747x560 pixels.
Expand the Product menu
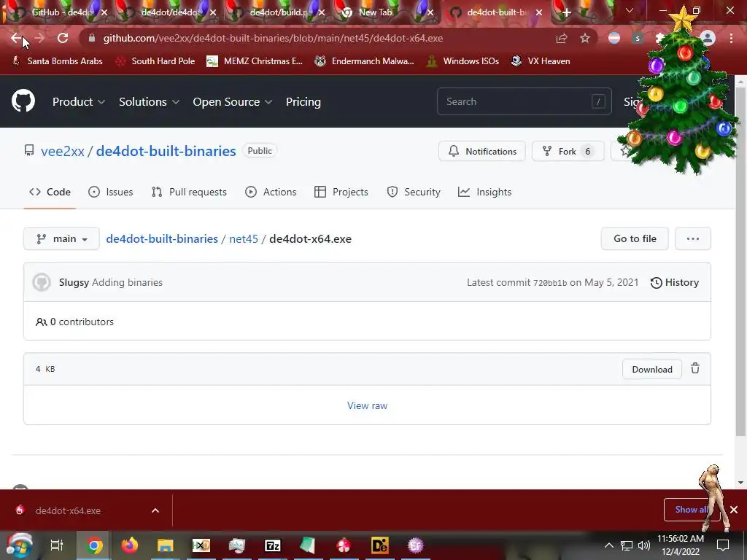79,102
